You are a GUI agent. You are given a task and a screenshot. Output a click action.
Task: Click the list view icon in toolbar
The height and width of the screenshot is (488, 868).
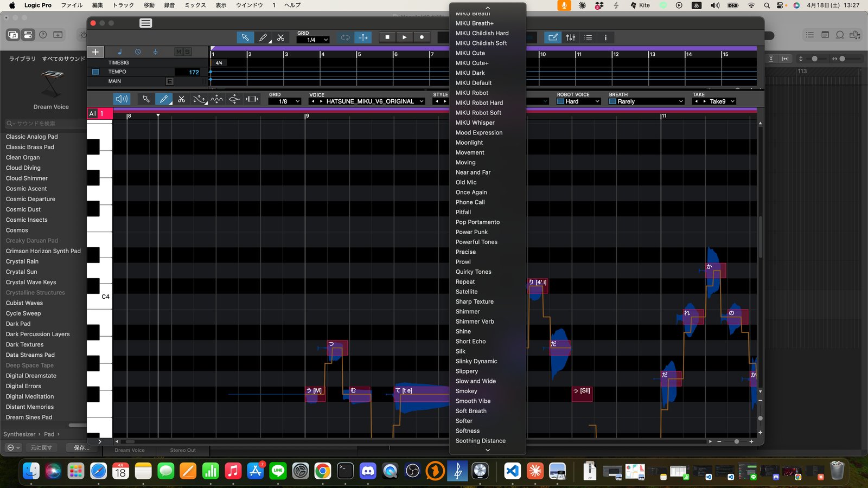pos(588,37)
